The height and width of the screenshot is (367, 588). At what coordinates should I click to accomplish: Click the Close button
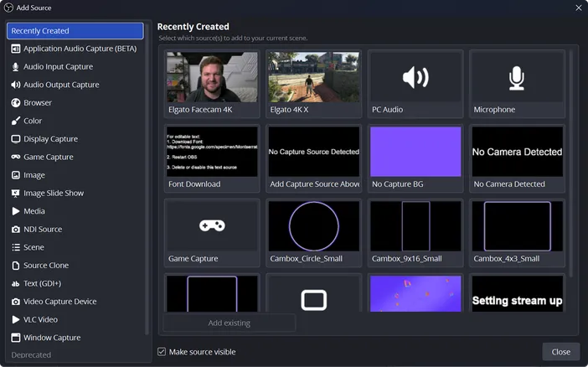click(x=560, y=352)
